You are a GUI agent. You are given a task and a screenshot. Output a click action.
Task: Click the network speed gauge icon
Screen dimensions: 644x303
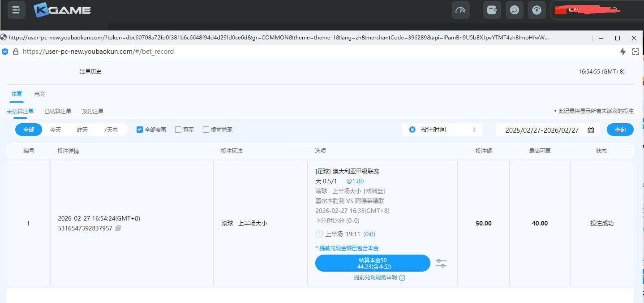click(x=460, y=10)
